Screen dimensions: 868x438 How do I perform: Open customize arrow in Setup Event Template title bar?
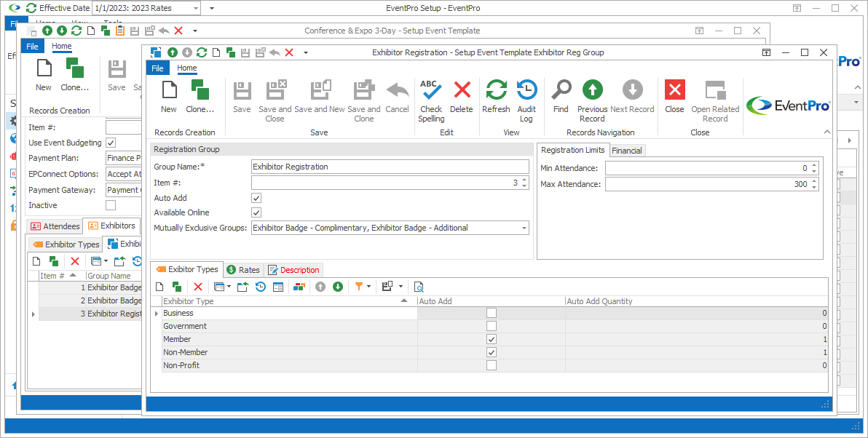click(x=195, y=31)
